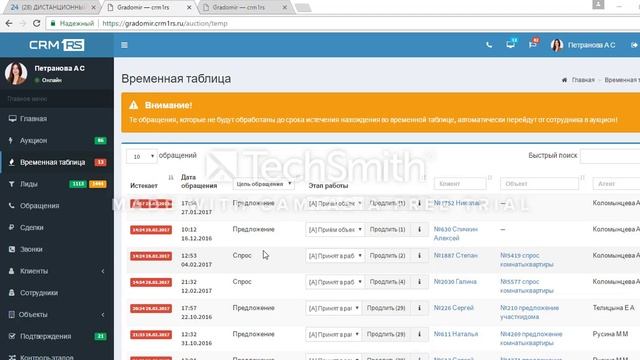The image size is (640, 360).
Task: Open object link №210 предложение
Action: point(529,312)
